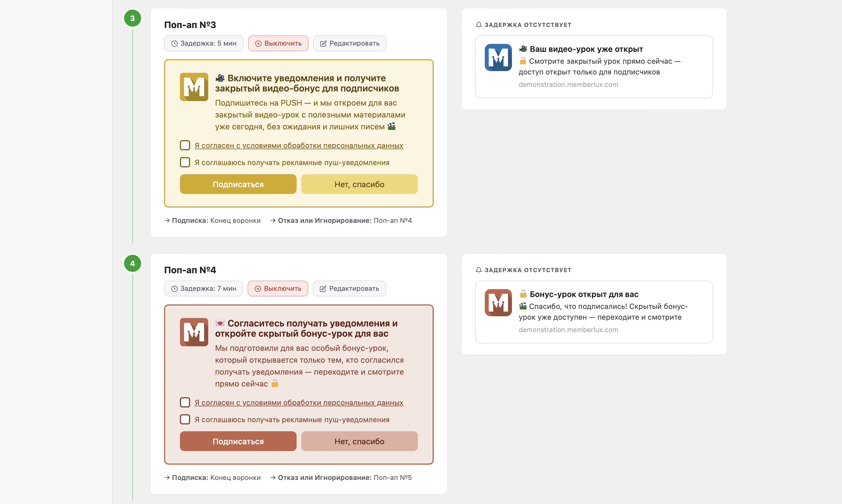Click the green step 4 circle marker

click(x=133, y=264)
